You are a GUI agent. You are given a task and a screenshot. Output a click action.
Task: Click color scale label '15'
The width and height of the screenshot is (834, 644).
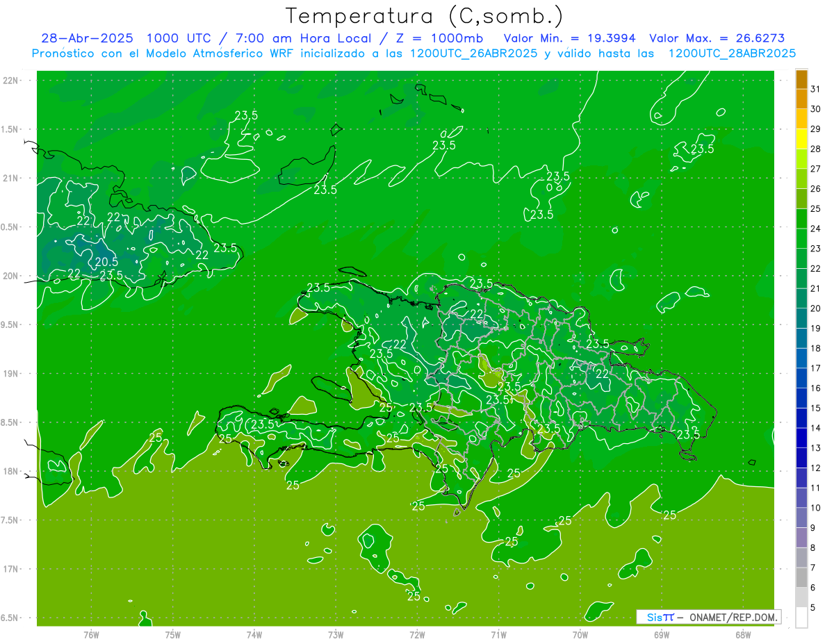tap(816, 408)
